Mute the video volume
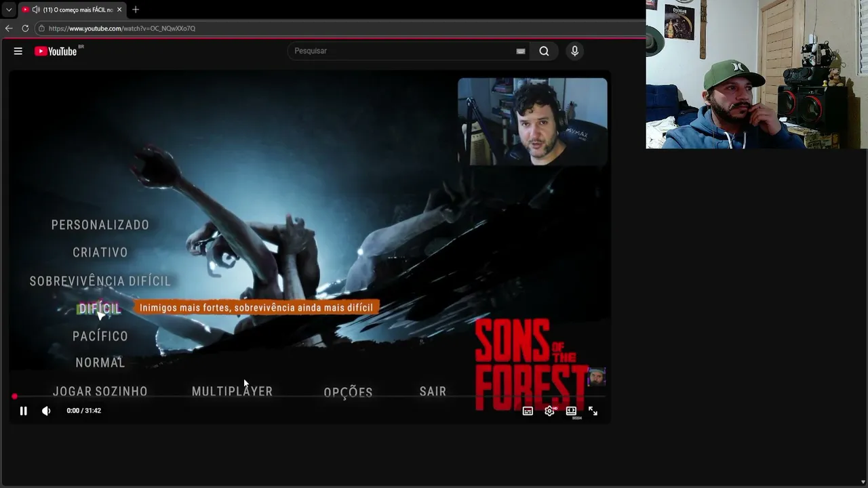Screen dimensions: 868x488 [x=46, y=411]
